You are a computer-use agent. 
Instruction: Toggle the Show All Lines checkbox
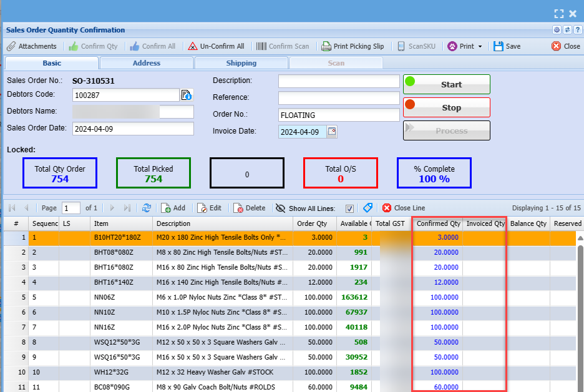(x=349, y=208)
